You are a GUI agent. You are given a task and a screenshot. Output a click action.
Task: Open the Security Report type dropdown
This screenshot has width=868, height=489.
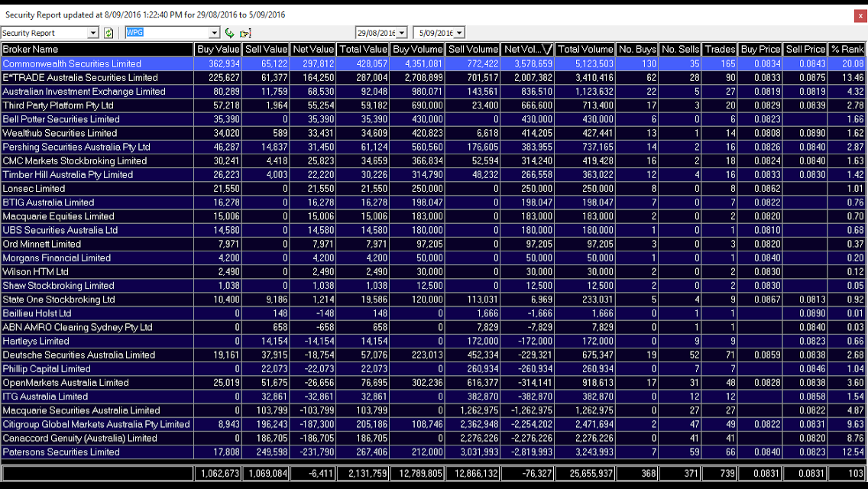(93, 33)
